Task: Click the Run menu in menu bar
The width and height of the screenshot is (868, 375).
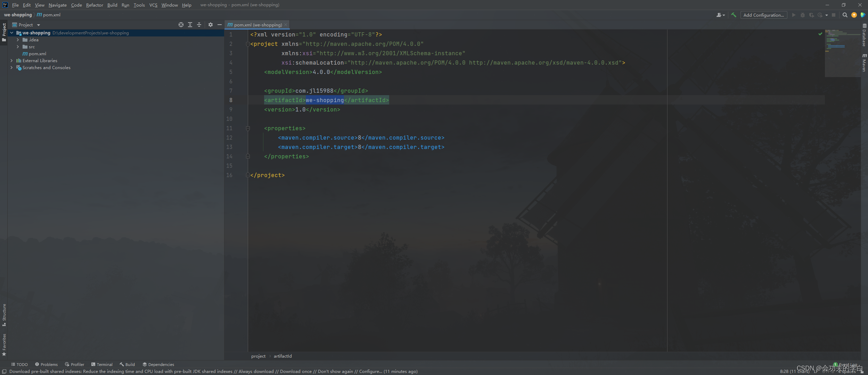Action: pyautogui.click(x=125, y=5)
